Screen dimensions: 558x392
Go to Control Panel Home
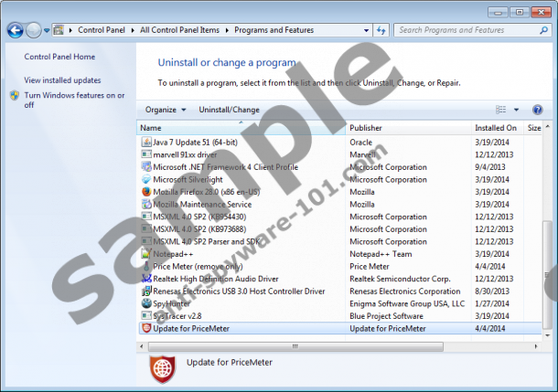(59, 57)
